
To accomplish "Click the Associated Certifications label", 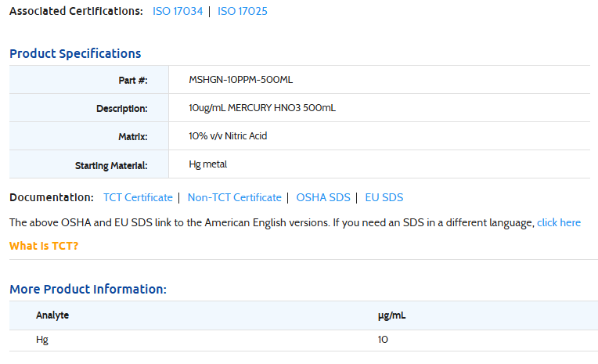I will [x=76, y=12].
